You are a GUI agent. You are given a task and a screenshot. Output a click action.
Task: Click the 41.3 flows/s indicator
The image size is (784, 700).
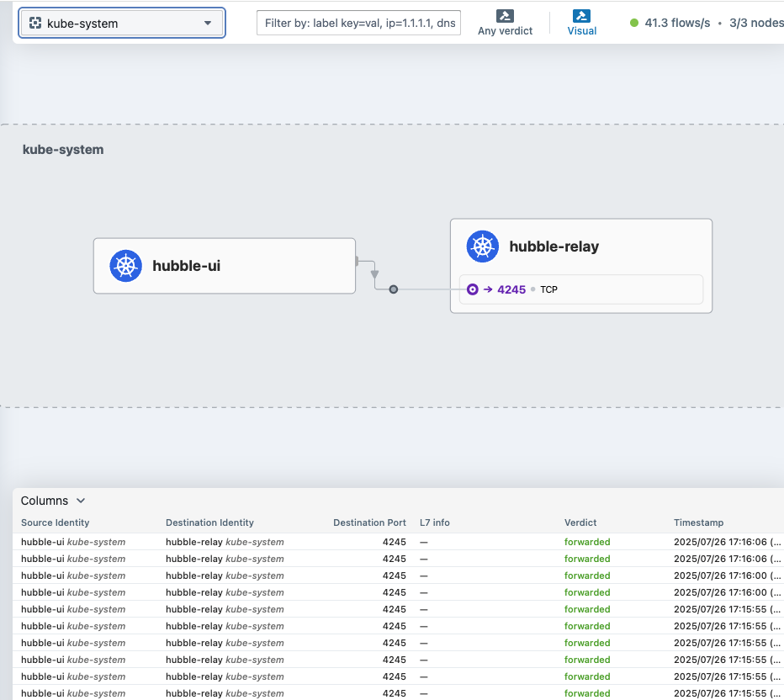pos(677,23)
